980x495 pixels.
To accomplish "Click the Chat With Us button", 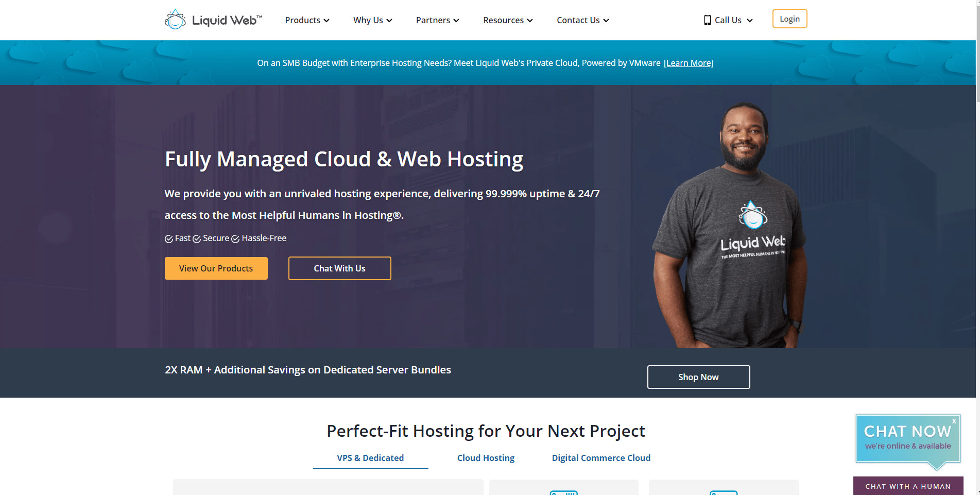I will [340, 268].
